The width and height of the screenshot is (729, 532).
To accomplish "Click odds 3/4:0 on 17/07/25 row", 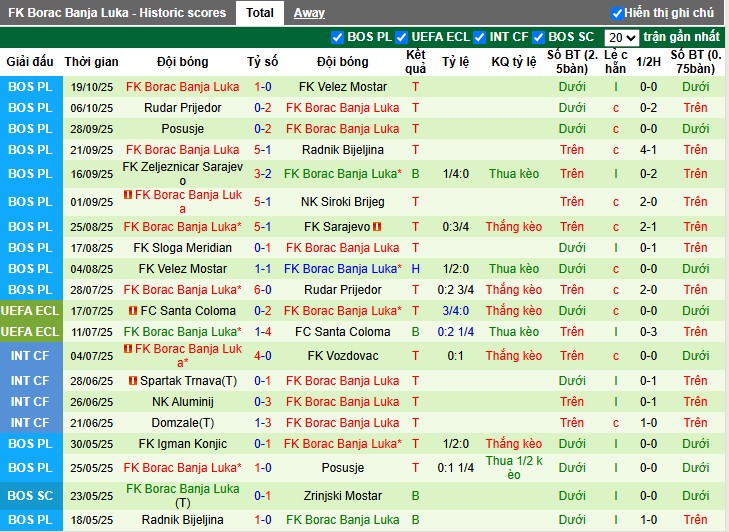I will point(456,311).
